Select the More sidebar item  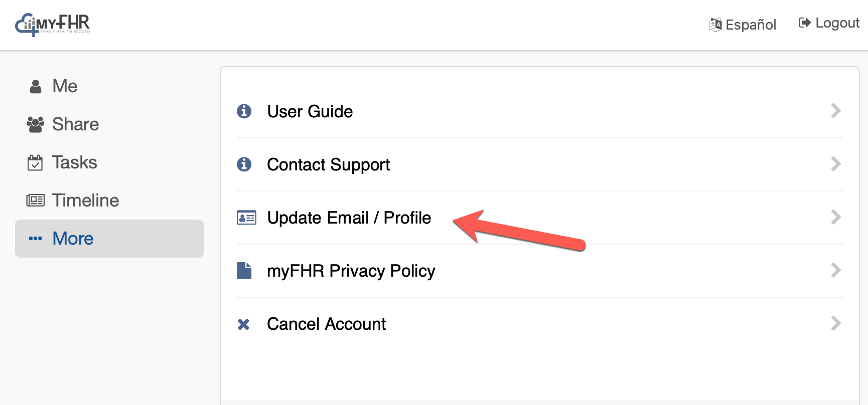[x=73, y=239]
